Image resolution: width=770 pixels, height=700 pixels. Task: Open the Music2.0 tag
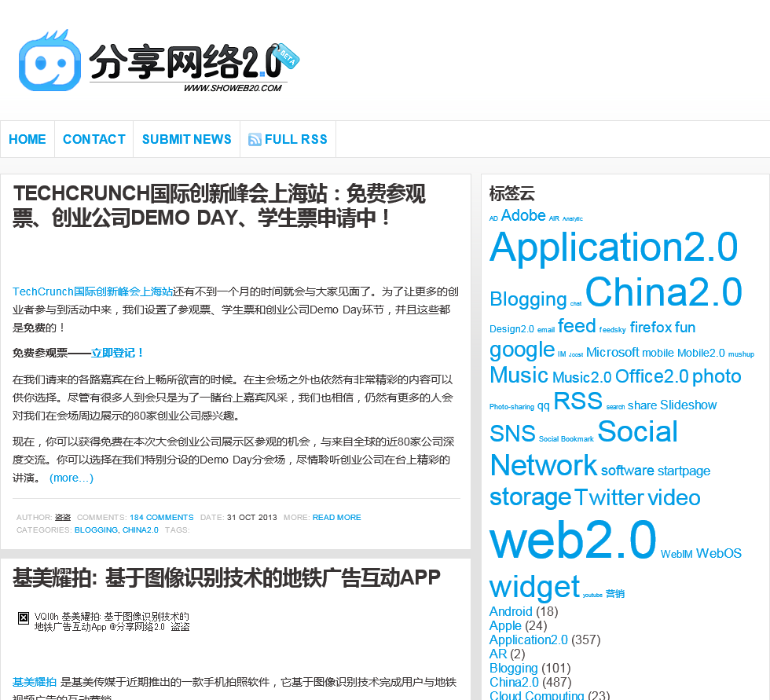pos(582,377)
